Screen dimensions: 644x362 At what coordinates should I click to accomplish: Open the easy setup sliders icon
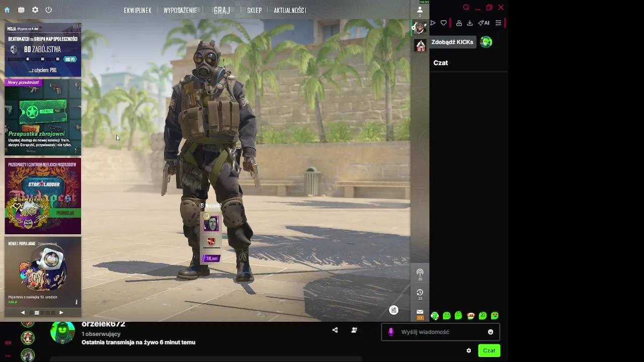pyautogui.click(x=498, y=23)
